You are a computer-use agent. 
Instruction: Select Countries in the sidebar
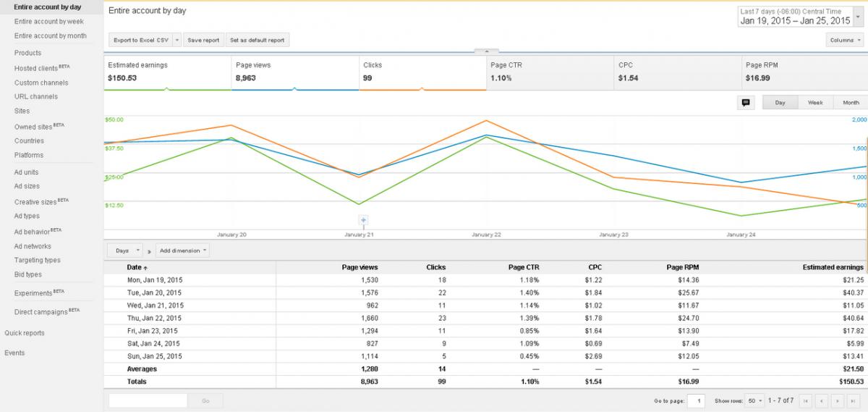tap(29, 140)
